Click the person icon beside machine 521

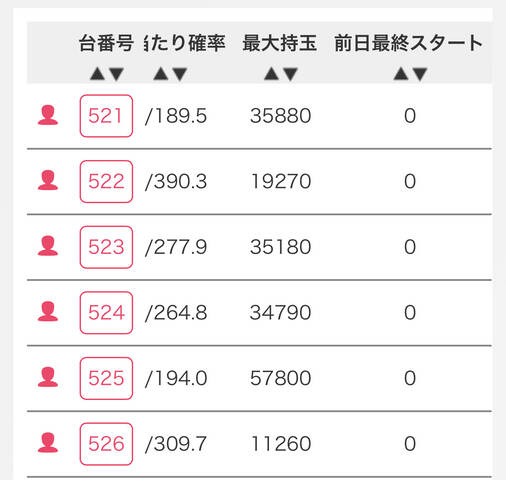point(48,115)
